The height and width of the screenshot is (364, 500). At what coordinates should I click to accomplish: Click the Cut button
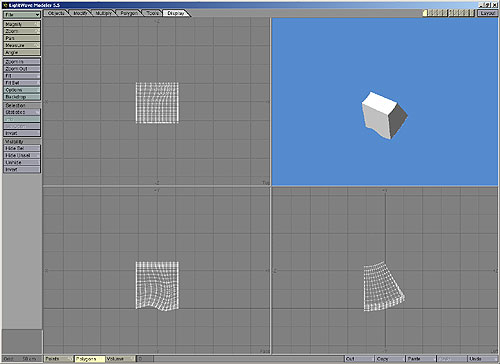coord(359,359)
